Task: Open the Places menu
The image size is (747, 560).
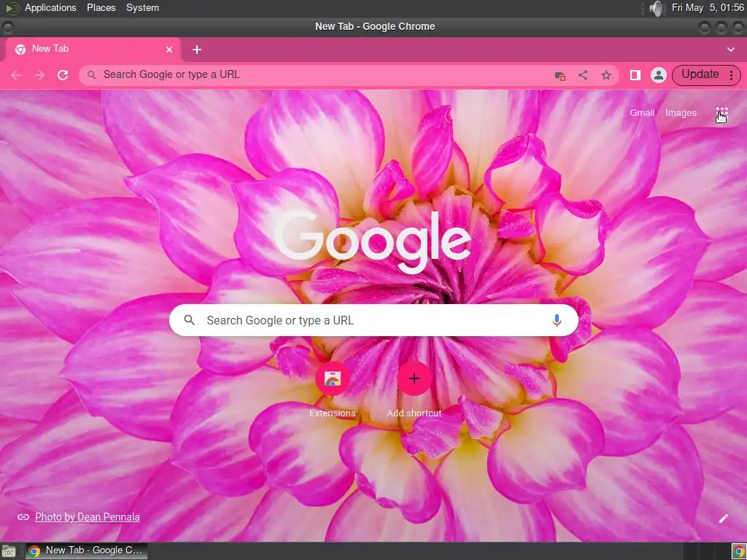Action: [x=101, y=7]
